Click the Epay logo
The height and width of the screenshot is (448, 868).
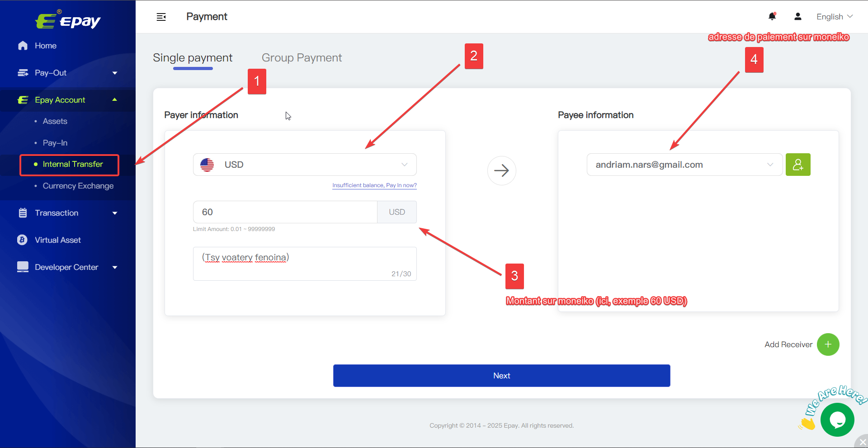pyautogui.click(x=68, y=20)
